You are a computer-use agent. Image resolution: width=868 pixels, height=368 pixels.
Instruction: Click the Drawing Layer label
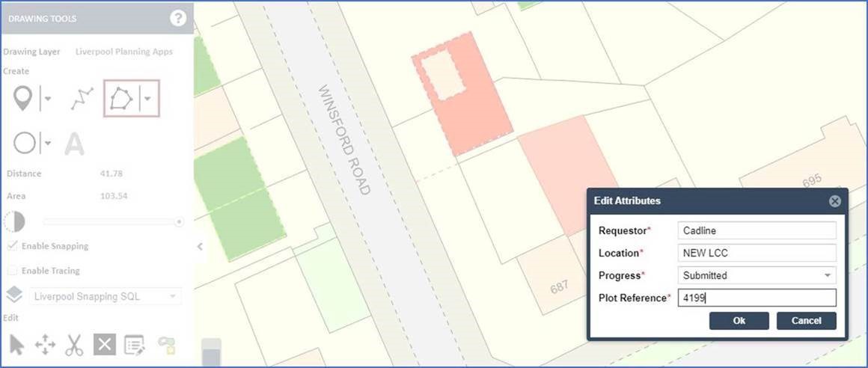click(x=31, y=52)
